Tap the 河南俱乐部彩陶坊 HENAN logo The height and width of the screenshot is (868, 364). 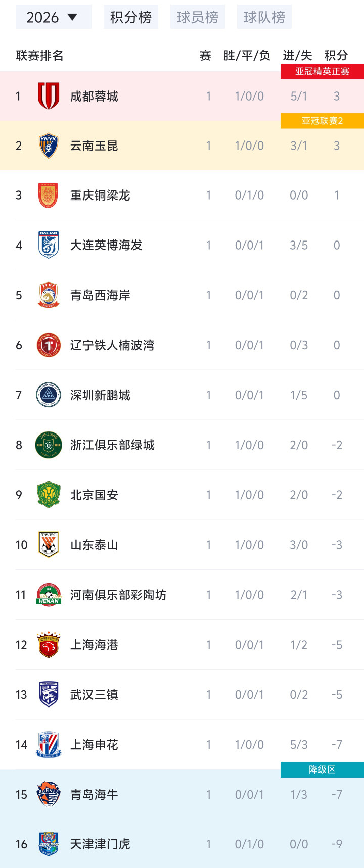[49, 595]
